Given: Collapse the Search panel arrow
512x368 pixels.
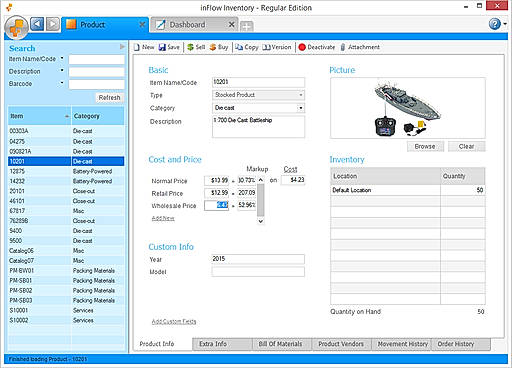Looking at the screenshot, I should [122, 47].
